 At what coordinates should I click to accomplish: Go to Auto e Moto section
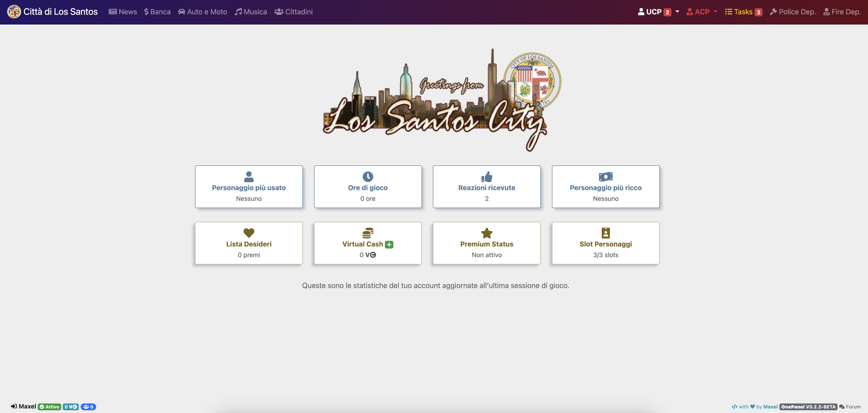(x=202, y=12)
